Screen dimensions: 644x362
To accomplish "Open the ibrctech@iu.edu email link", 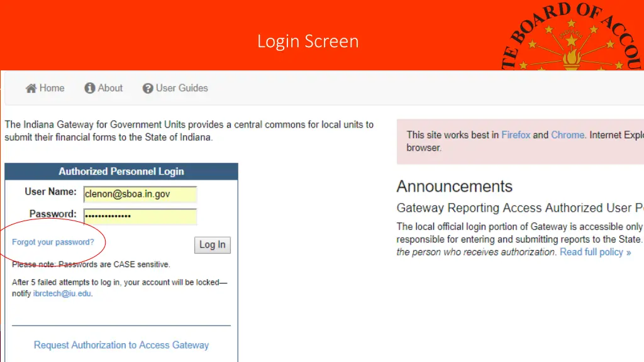I will [61, 293].
